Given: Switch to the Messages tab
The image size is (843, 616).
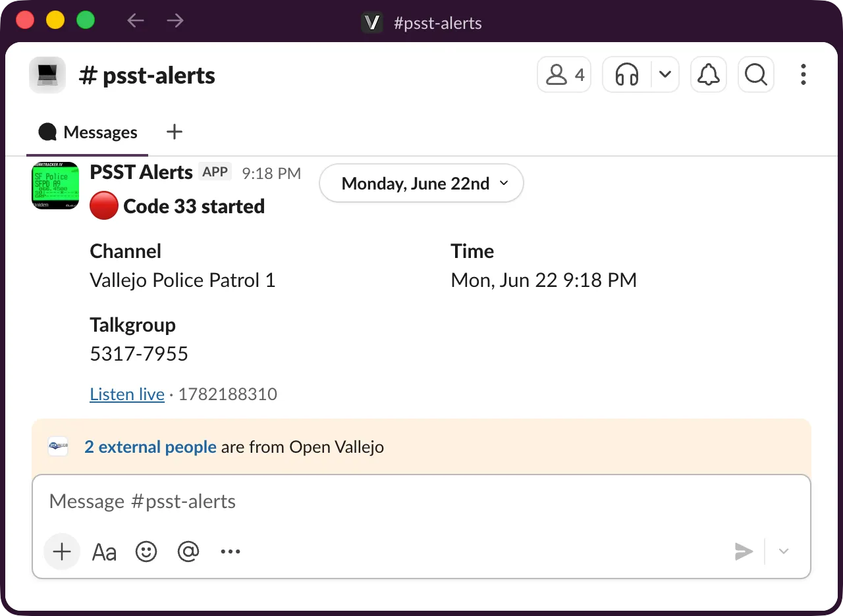Looking at the screenshot, I should [88, 132].
